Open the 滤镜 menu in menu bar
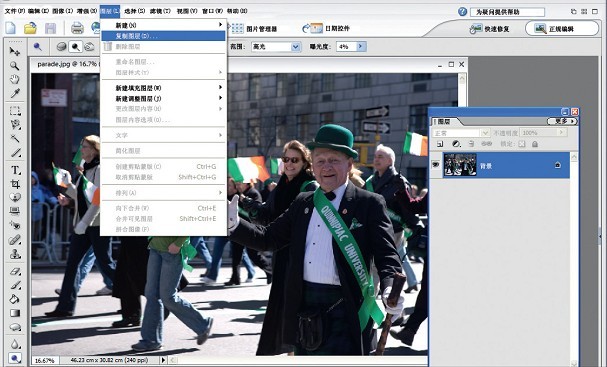This screenshot has height=367, width=607. [160, 11]
